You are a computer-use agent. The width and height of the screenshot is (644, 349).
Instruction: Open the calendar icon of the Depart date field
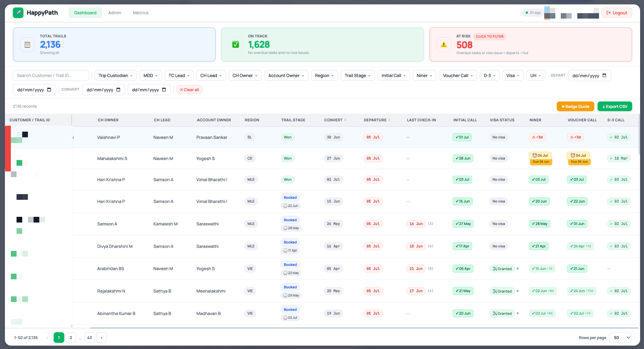pyautogui.click(x=604, y=75)
